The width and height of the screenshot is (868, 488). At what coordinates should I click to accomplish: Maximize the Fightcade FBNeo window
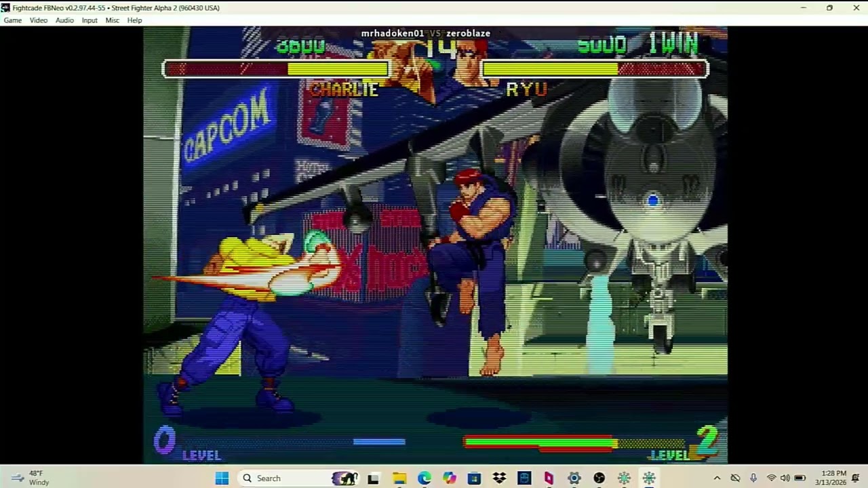click(829, 7)
